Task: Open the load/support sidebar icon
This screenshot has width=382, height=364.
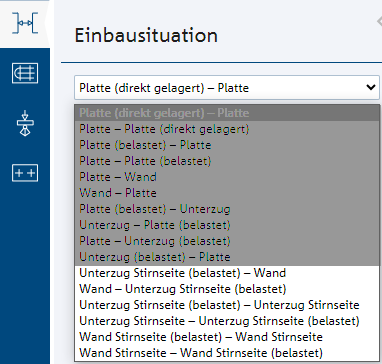Action: coord(25,123)
